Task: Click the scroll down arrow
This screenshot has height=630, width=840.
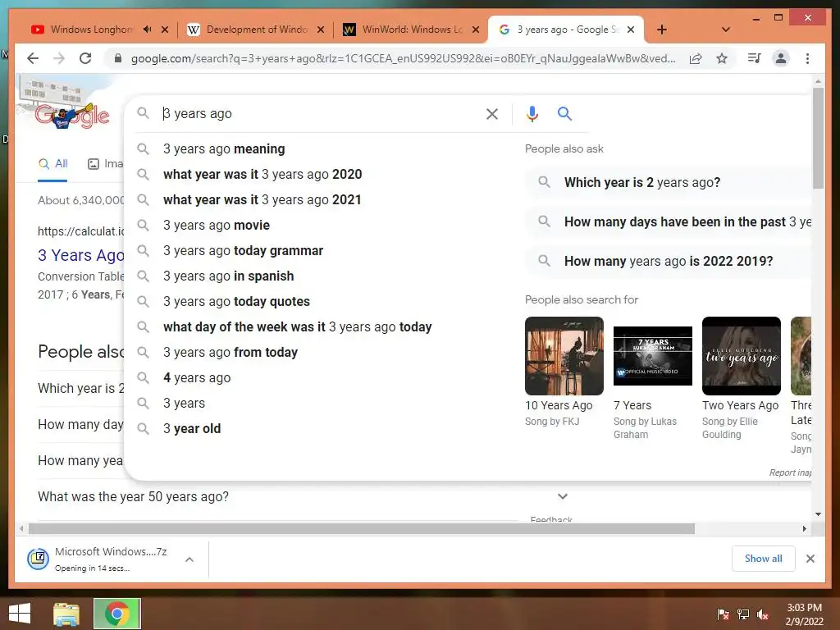Action: (818, 514)
